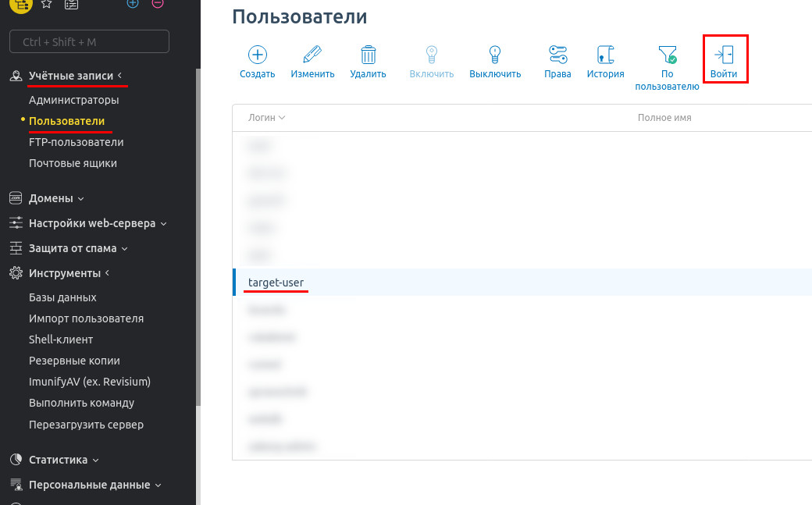Click the По пользователю filter icon
Image resolution: width=812 pixels, height=505 pixels.
tap(667, 55)
